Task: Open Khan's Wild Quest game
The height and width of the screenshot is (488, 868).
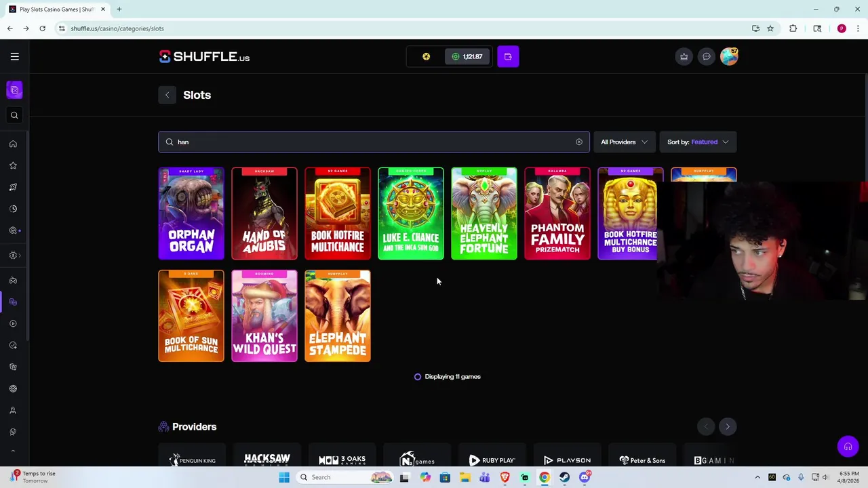Action: click(x=264, y=316)
